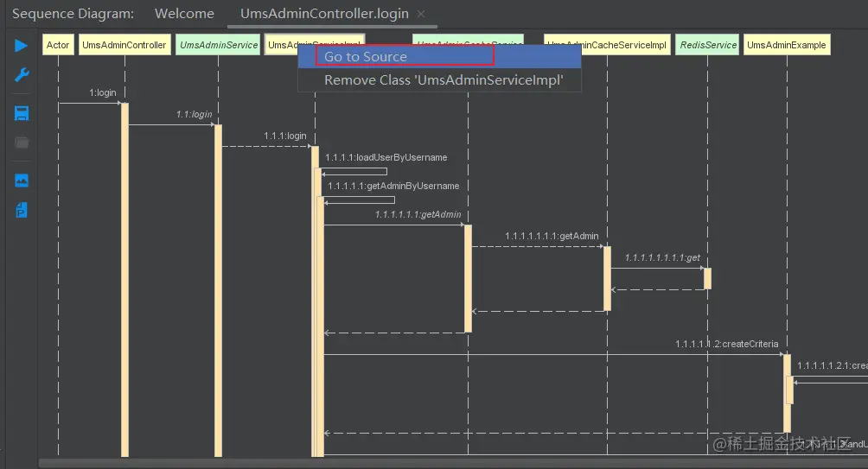Image resolution: width=868 pixels, height=469 pixels.
Task: Select the Actor lifeline box
Action: tap(58, 45)
